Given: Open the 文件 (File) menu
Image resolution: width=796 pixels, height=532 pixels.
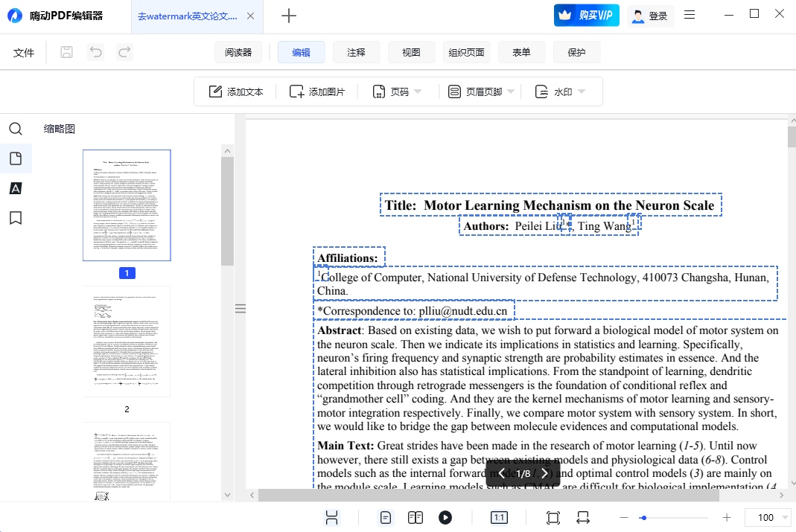Looking at the screenshot, I should click(x=23, y=52).
